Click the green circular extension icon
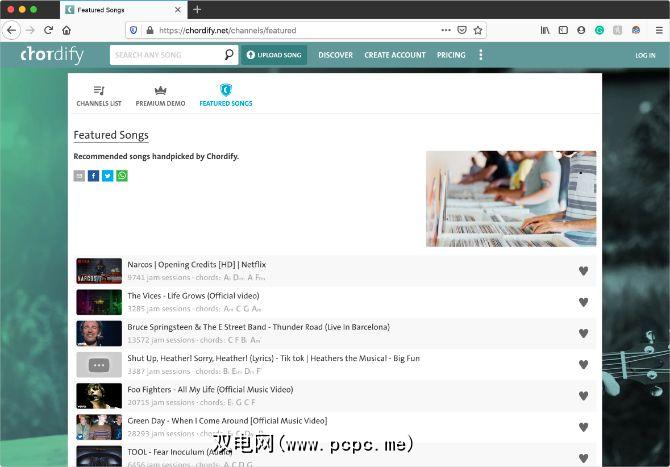 (599, 30)
